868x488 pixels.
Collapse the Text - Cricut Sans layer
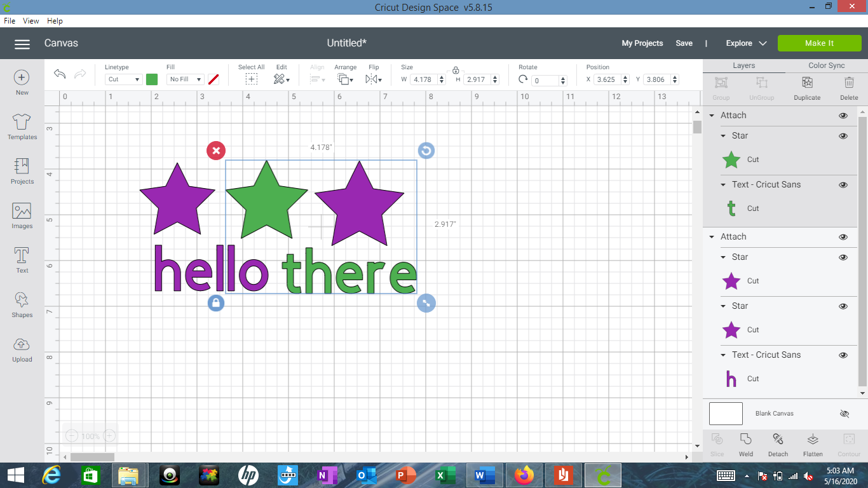point(722,184)
